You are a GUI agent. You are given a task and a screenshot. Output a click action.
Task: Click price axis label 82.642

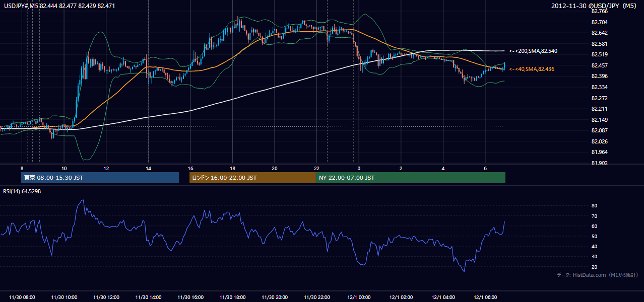tap(599, 33)
